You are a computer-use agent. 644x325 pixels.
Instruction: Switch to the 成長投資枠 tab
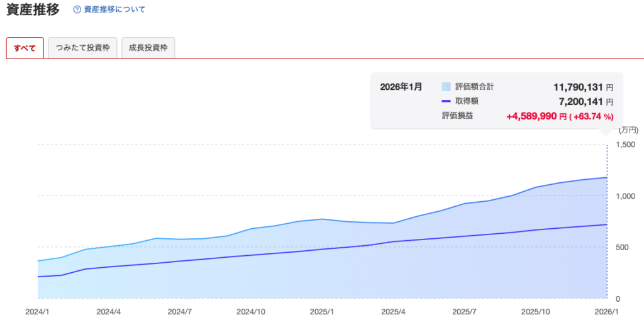148,48
